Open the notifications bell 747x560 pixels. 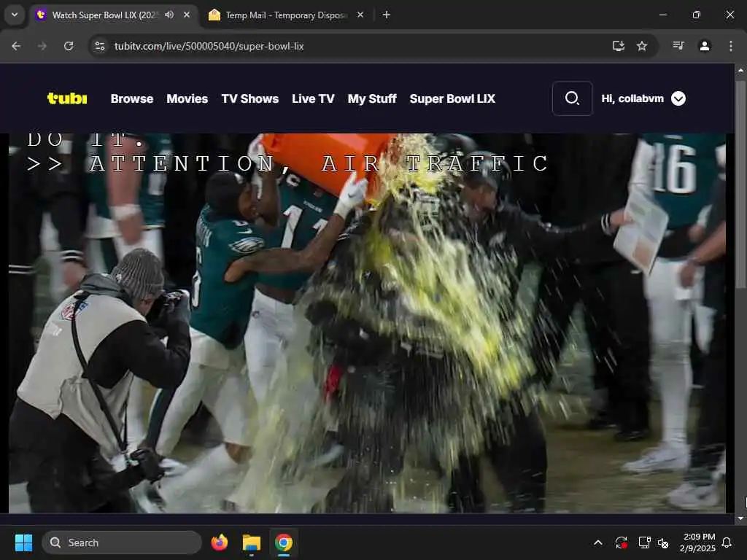727,542
